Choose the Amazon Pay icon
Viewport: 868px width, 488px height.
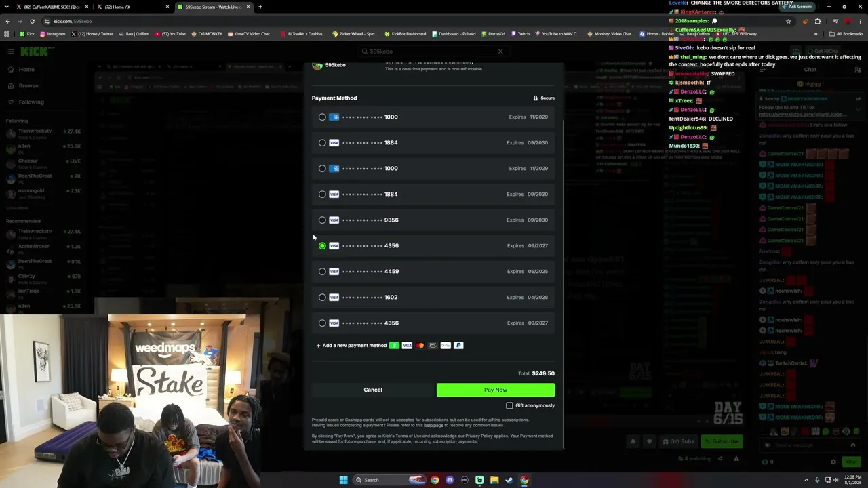pyautogui.click(x=433, y=346)
